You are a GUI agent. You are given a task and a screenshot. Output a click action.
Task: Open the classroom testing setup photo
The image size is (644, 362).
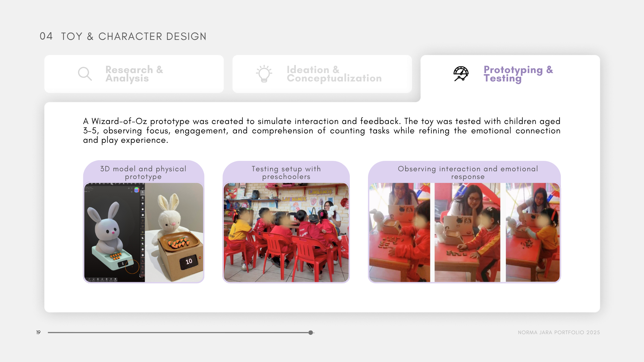286,232
